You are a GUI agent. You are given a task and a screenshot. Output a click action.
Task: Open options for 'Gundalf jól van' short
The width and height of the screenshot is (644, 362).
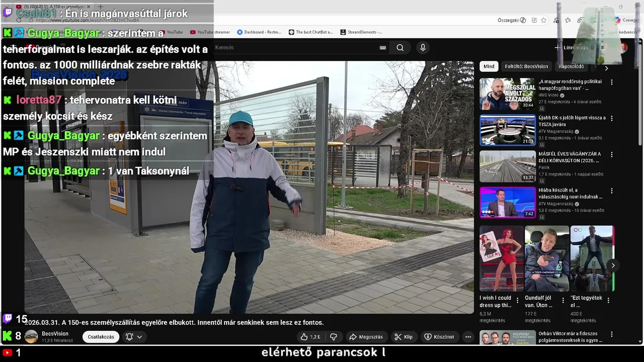[562, 301]
